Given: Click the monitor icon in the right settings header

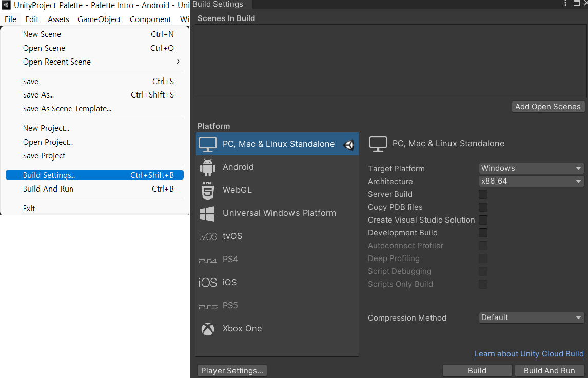Looking at the screenshot, I should [378, 144].
